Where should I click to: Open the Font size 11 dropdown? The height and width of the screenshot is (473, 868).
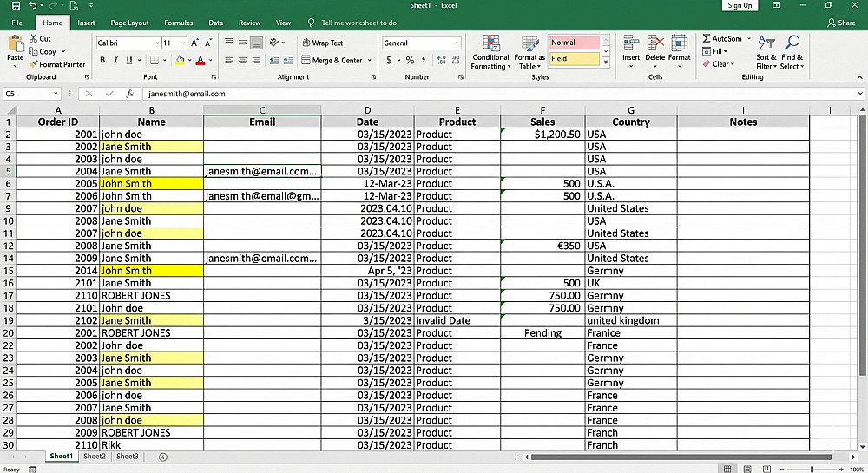(183, 43)
